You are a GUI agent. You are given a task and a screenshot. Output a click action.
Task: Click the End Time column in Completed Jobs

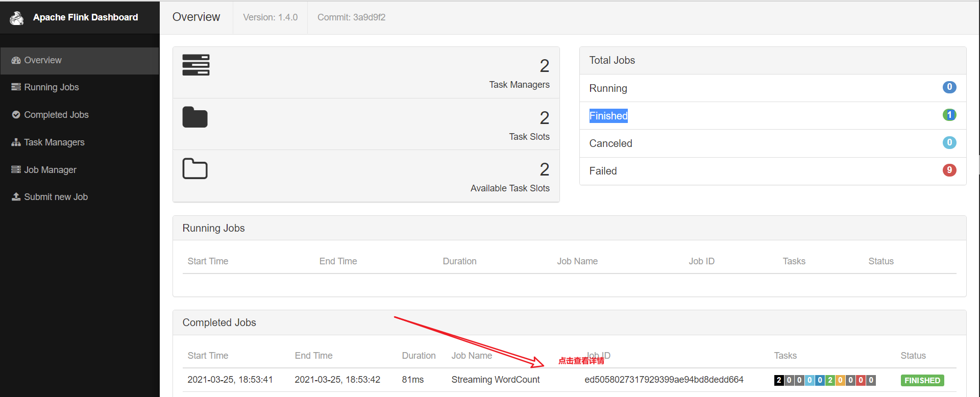[x=313, y=356]
